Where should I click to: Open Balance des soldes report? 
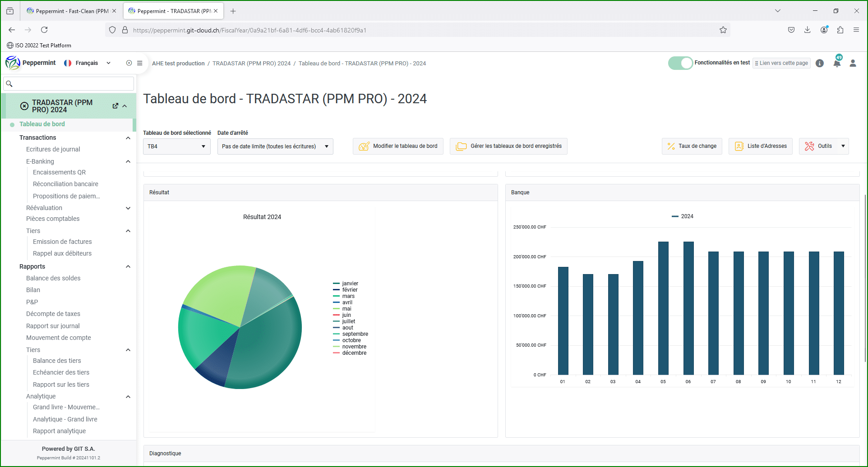pyautogui.click(x=53, y=278)
